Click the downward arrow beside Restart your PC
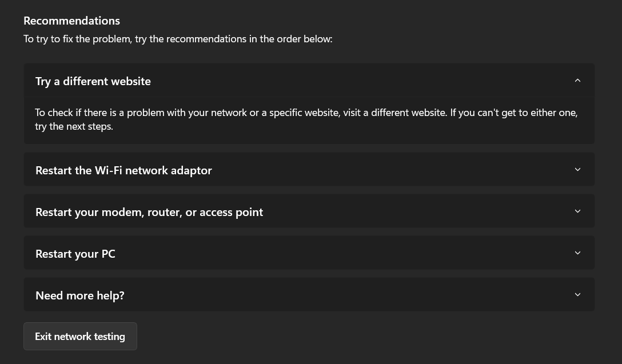The width and height of the screenshot is (622, 364). [x=577, y=253]
